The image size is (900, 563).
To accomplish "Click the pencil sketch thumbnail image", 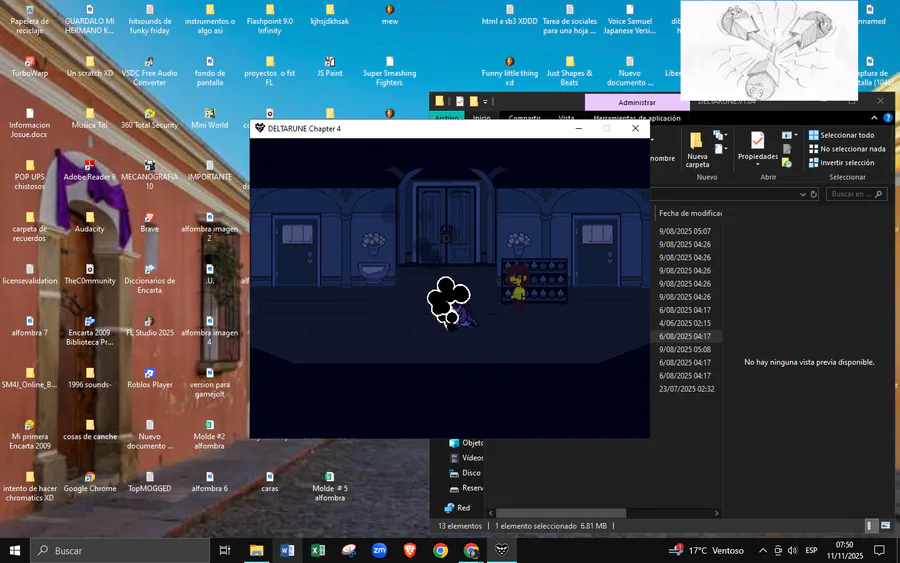I will [x=769, y=51].
